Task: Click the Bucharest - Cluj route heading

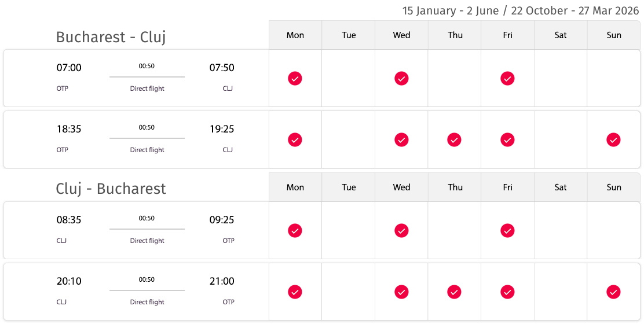Action: click(111, 38)
